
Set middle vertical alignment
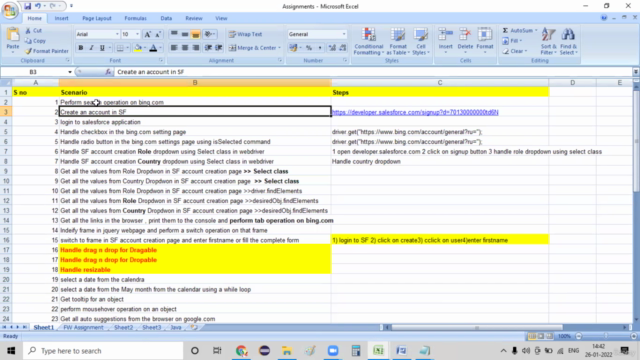(x=185, y=34)
